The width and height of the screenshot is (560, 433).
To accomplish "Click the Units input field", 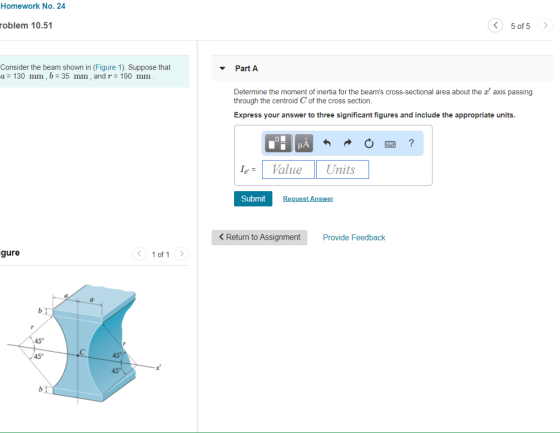I will click(342, 169).
